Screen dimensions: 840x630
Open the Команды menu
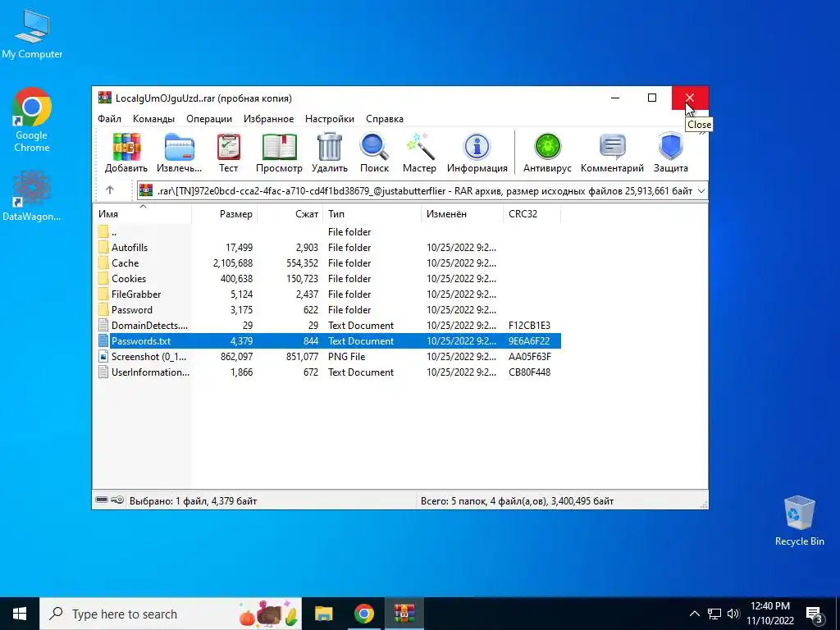[x=153, y=119]
